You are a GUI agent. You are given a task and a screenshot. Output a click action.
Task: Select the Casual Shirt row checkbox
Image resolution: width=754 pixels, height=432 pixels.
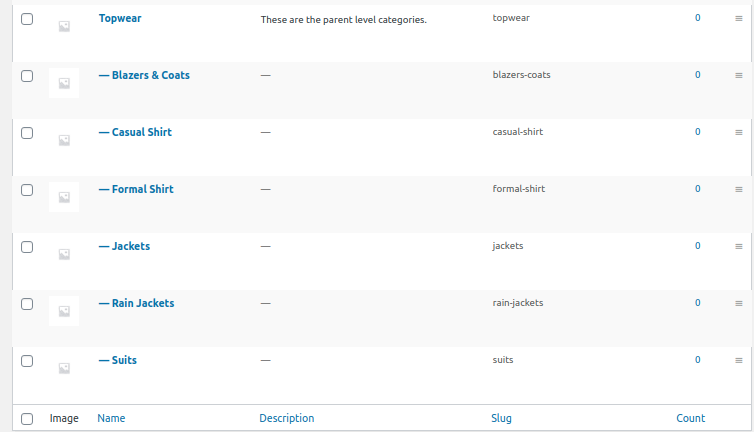(x=27, y=133)
